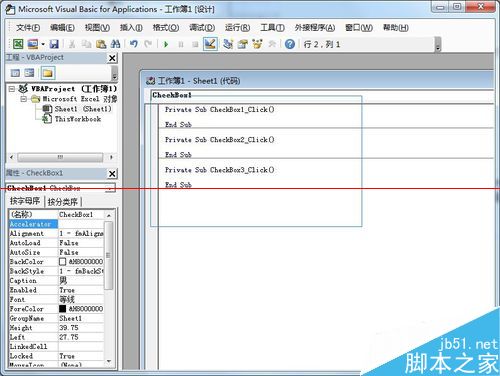Click the BackColor color swatch
The width and height of the screenshot is (500, 376).
pos(62,262)
